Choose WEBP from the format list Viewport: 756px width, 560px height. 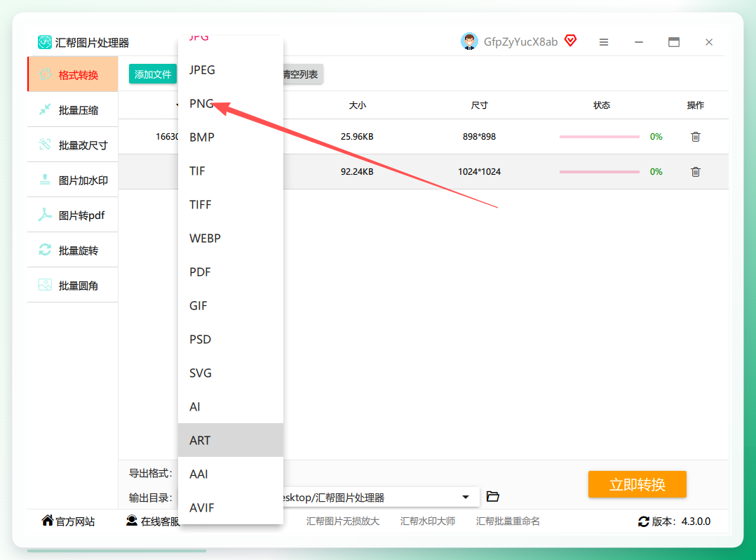231,239
